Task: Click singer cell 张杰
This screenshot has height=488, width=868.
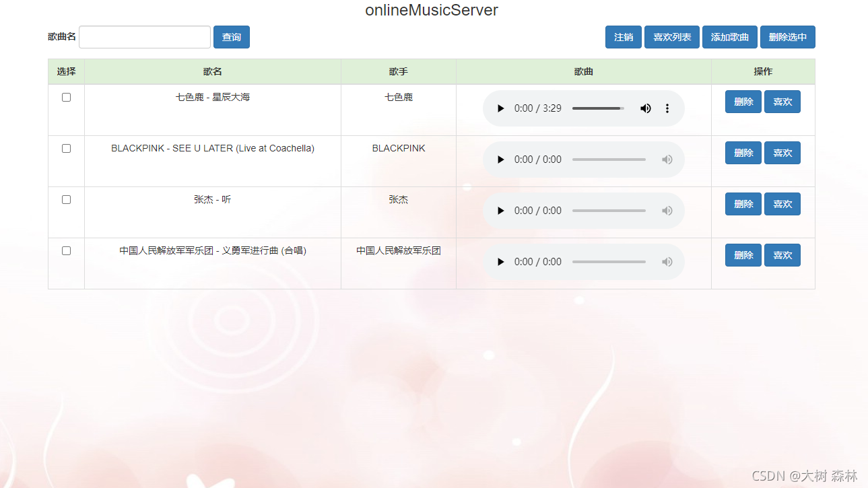Action: (x=399, y=199)
